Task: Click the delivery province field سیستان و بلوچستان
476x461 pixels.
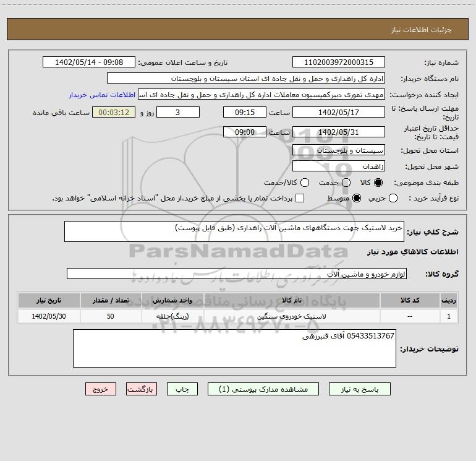Action: [339, 150]
